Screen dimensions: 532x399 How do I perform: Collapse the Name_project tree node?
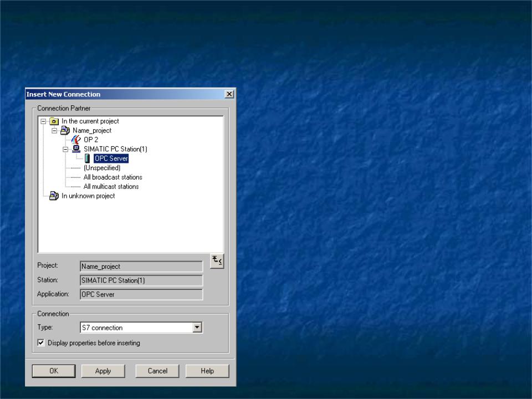(x=54, y=131)
